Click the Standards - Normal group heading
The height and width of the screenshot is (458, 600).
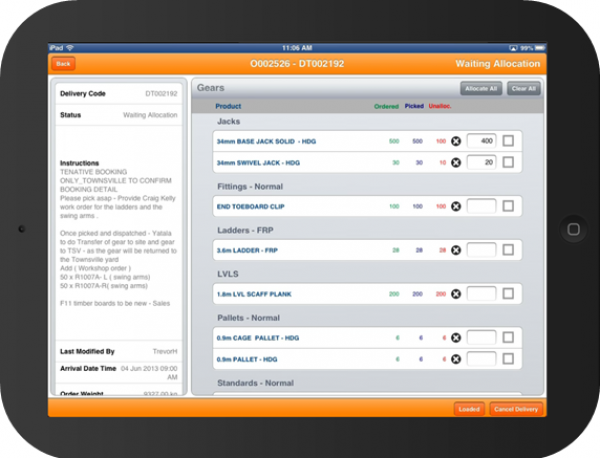point(255,383)
